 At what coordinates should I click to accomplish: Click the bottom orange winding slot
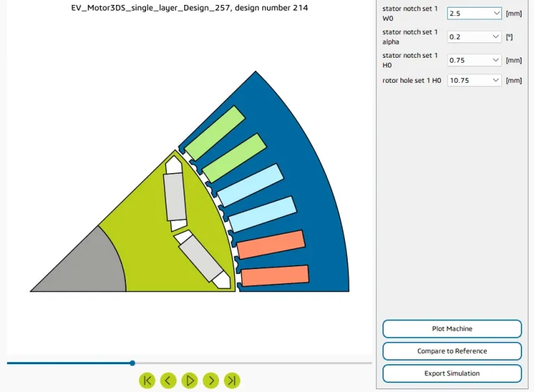pos(275,275)
